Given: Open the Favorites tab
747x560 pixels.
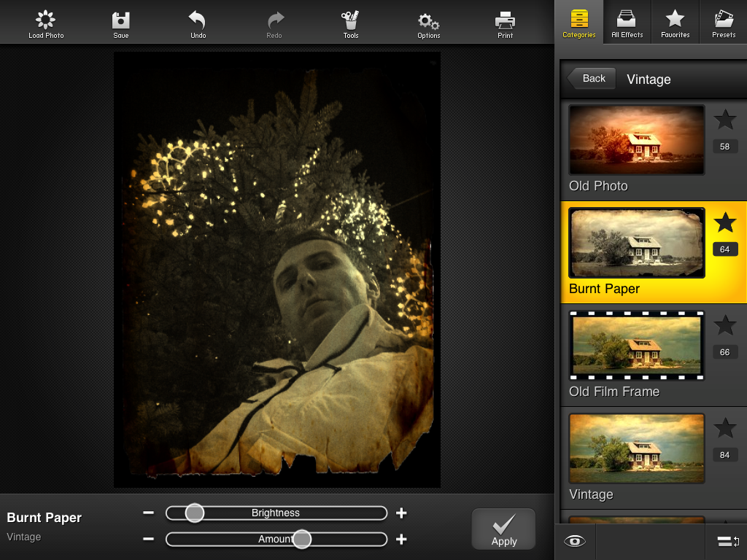Looking at the screenshot, I should [675, 23].
